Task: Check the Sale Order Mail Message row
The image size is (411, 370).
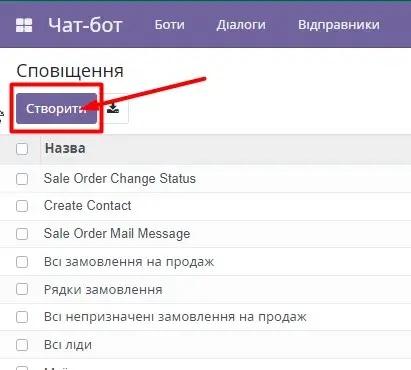Action: pos(22,234)
